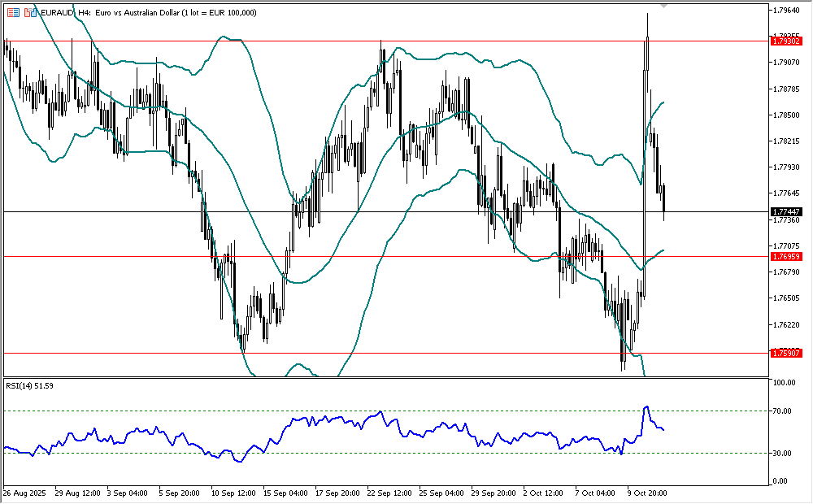
Task: Select the red 1.79302 price level label
Action: tap(786, 40)
